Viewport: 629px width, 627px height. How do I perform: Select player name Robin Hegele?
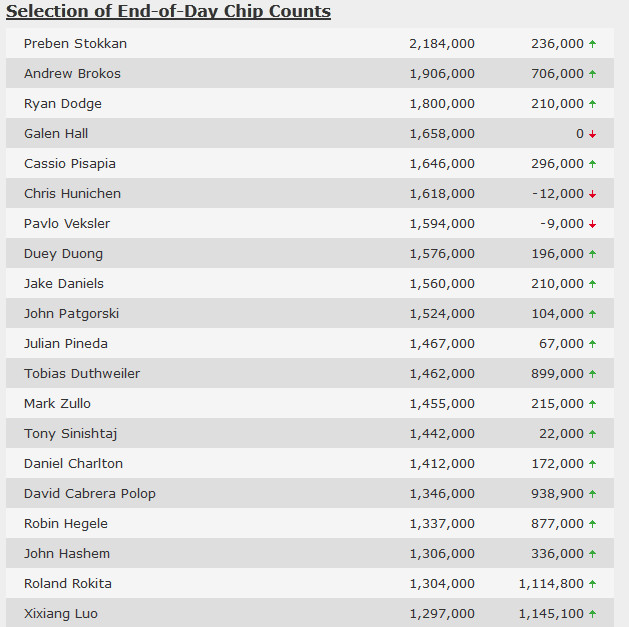click(x=66, y=524)
